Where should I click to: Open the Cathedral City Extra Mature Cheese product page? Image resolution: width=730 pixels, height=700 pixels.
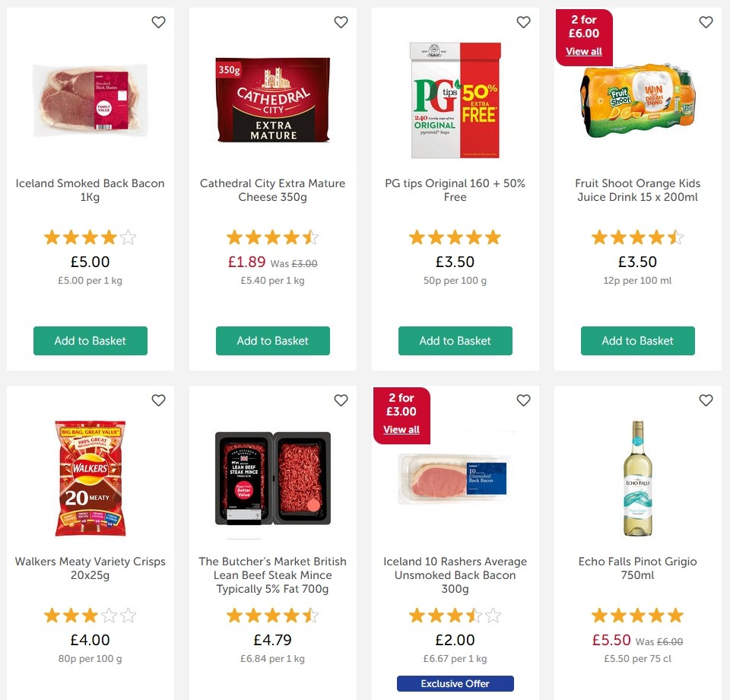[272, 190]
